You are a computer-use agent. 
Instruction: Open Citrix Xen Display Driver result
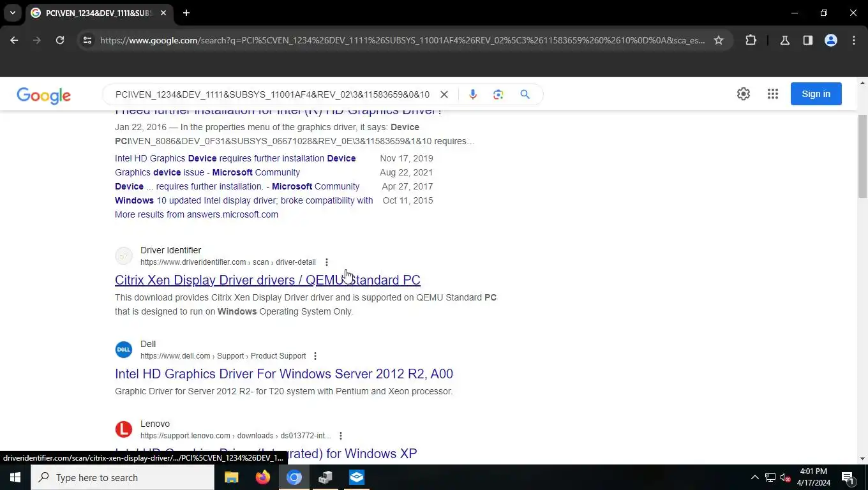(x=267, y=280)
